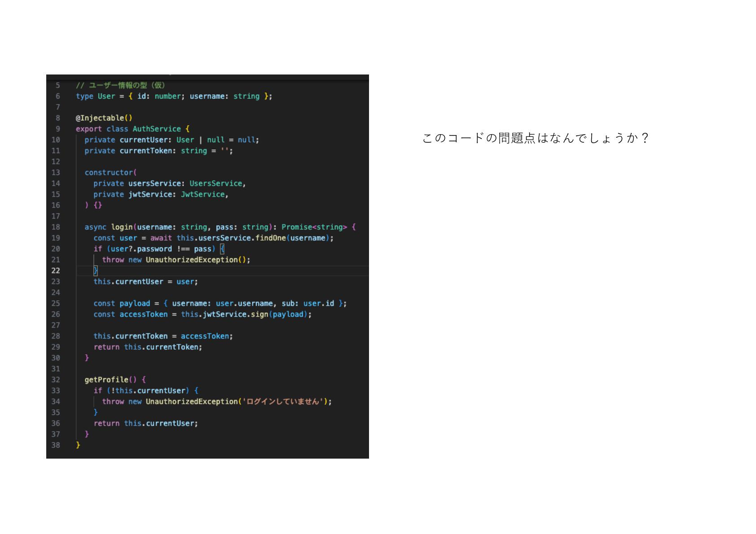Click the Japanese comment on line 5
756x534 pixels.
click(120, 85)
